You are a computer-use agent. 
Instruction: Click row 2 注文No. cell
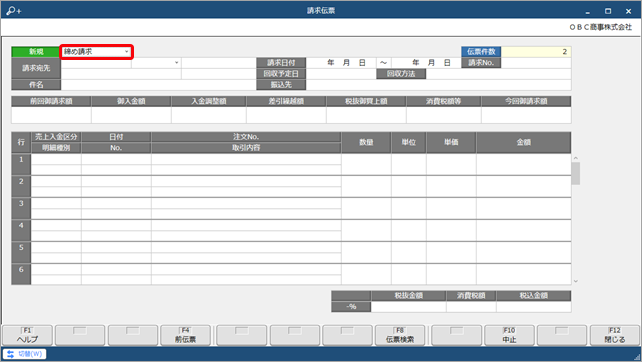246,181
